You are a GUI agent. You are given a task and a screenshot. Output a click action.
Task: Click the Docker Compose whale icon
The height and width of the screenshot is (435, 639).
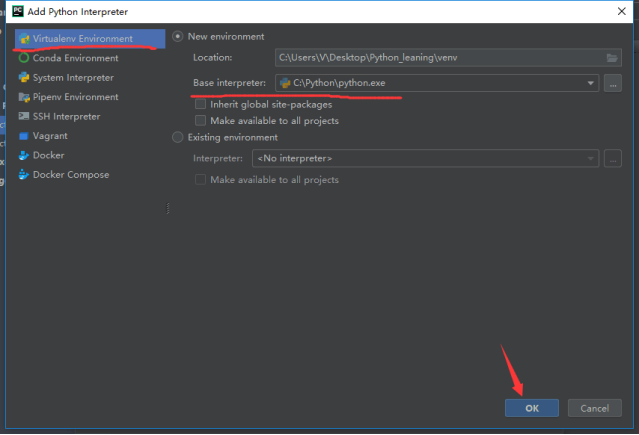24,174
